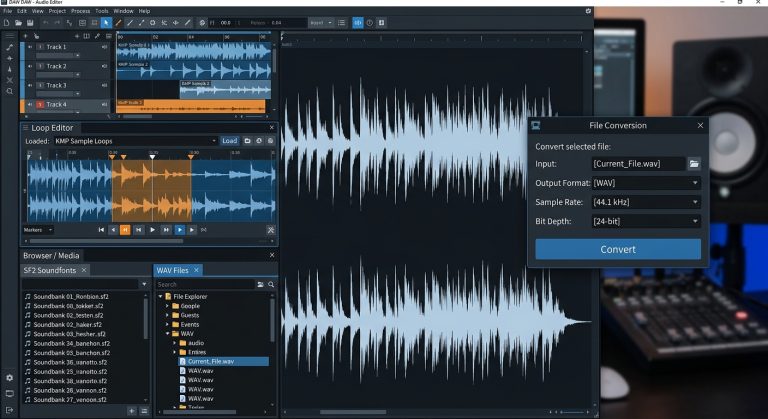This screenshot has width=768, height=419.
Task: Open the Sample Rate dropdown
Action: click(646, 202)
